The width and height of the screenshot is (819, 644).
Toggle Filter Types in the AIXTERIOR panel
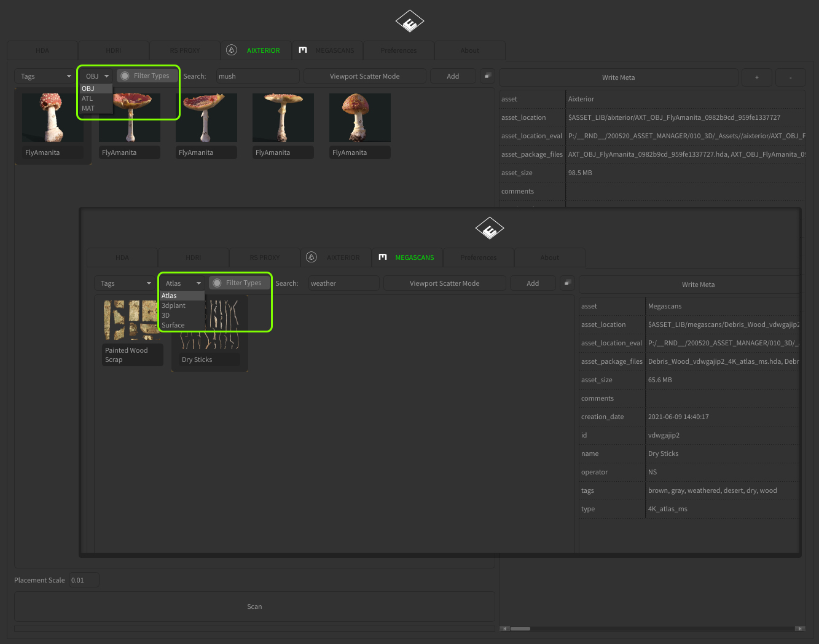147,75
